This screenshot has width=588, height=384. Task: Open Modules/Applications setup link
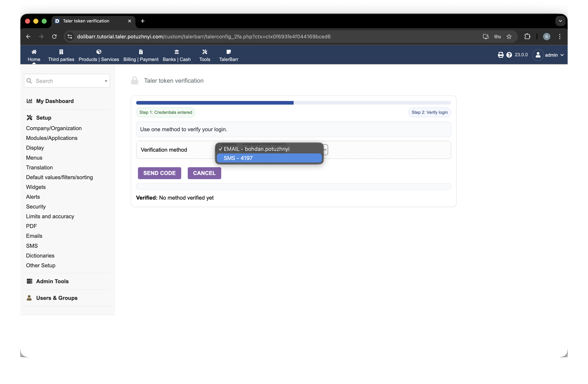tap(52, 138)
